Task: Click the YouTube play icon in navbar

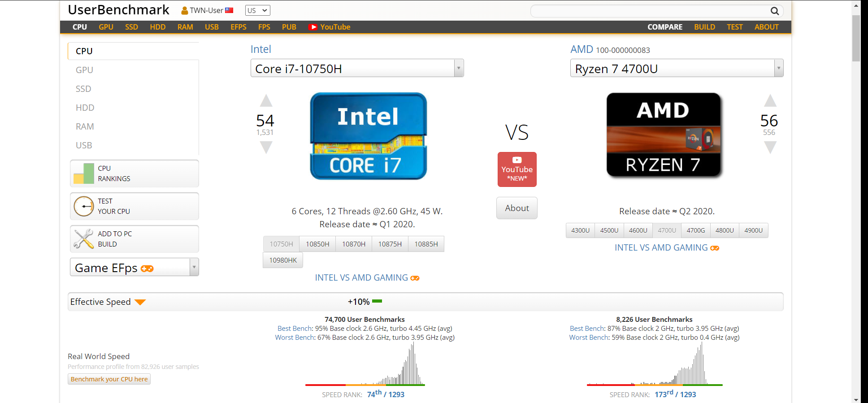Action: click(312, 27)
